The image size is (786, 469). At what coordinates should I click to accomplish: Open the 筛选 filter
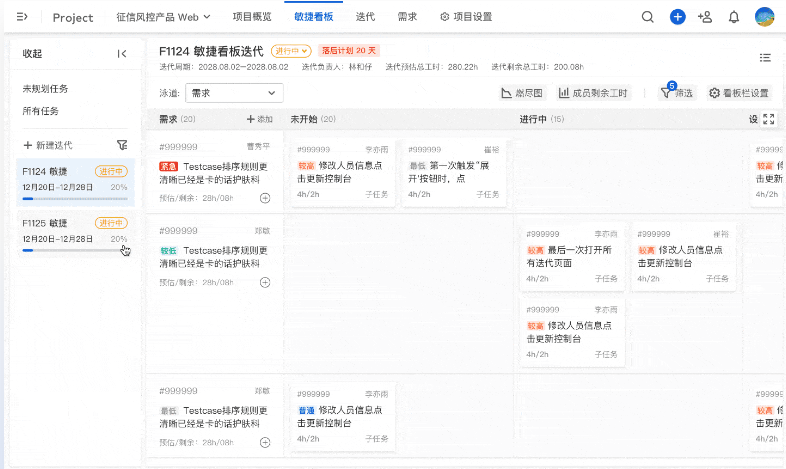pyautogui.click(x=677, y=93)
